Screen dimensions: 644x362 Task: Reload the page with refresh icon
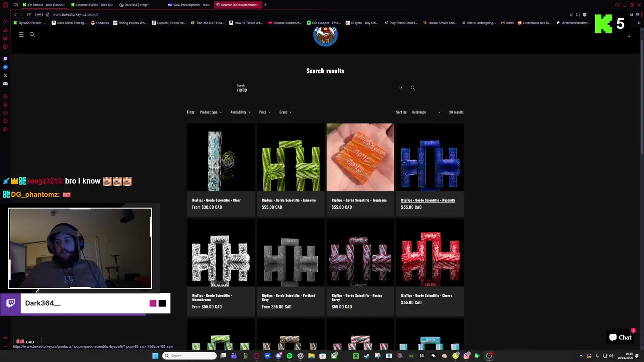pos(29,14)
